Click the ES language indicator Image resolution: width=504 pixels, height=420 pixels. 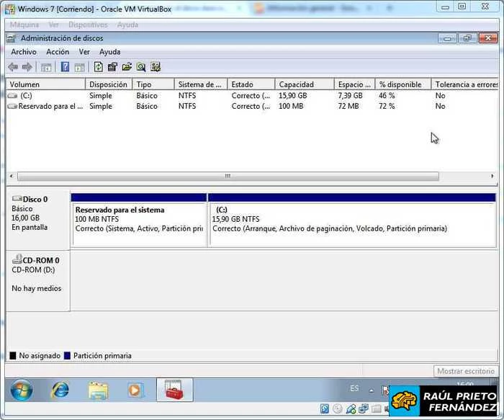354,388
